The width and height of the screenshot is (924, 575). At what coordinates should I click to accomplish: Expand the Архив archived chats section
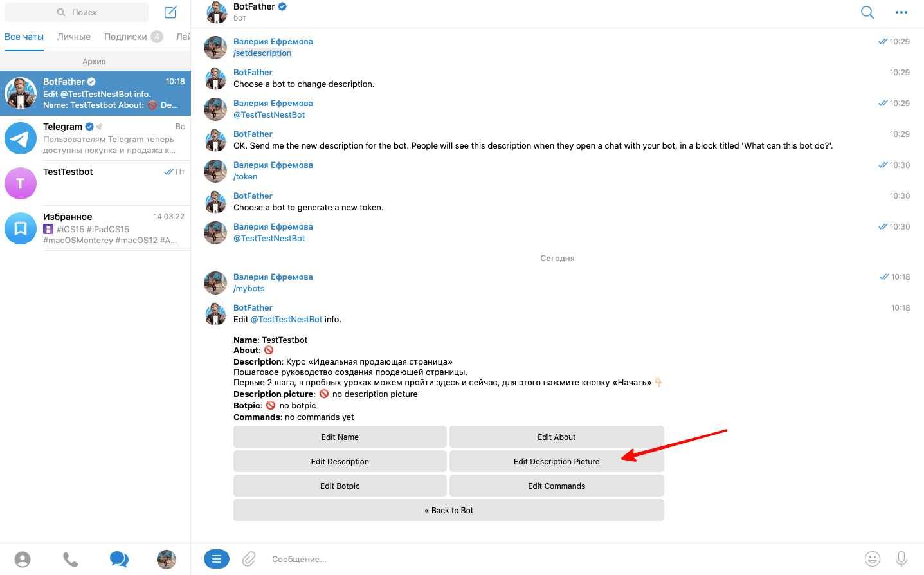tap(94, 61)
